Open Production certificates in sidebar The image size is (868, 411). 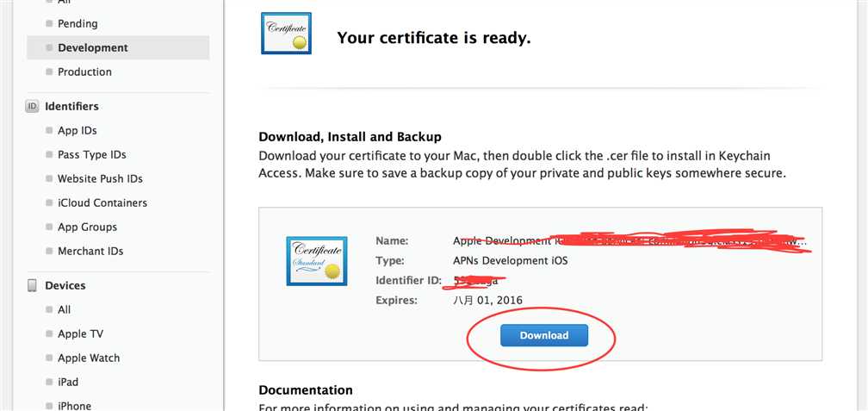tap(84, 72)
